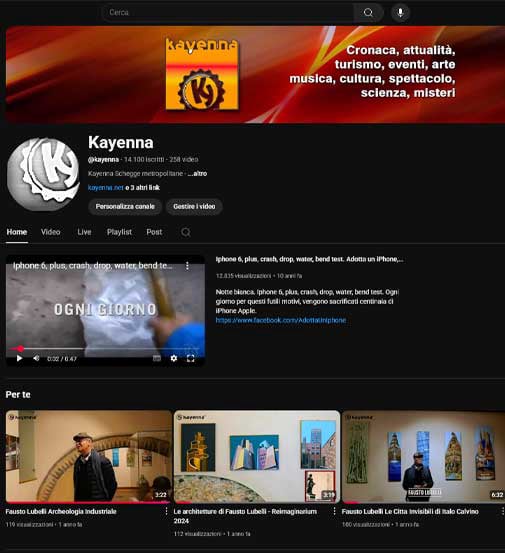Switch to the Video tab
The image size is (505, 553).
pos(50,232)
